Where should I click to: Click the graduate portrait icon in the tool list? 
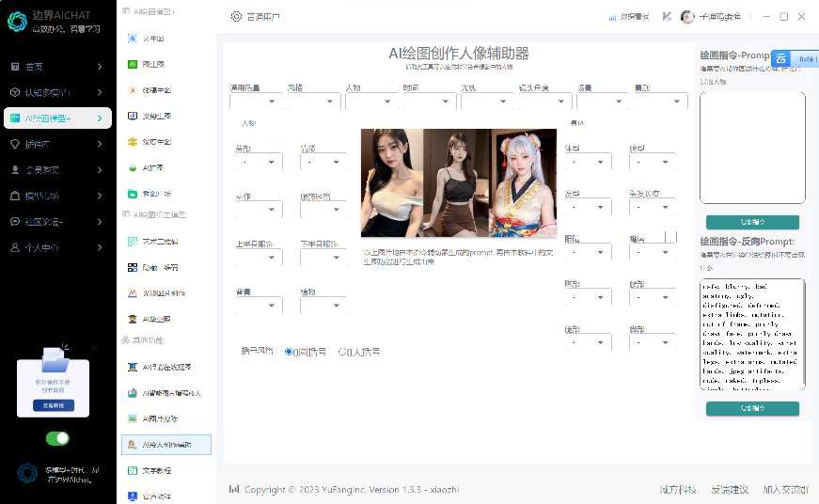point(133,319)
